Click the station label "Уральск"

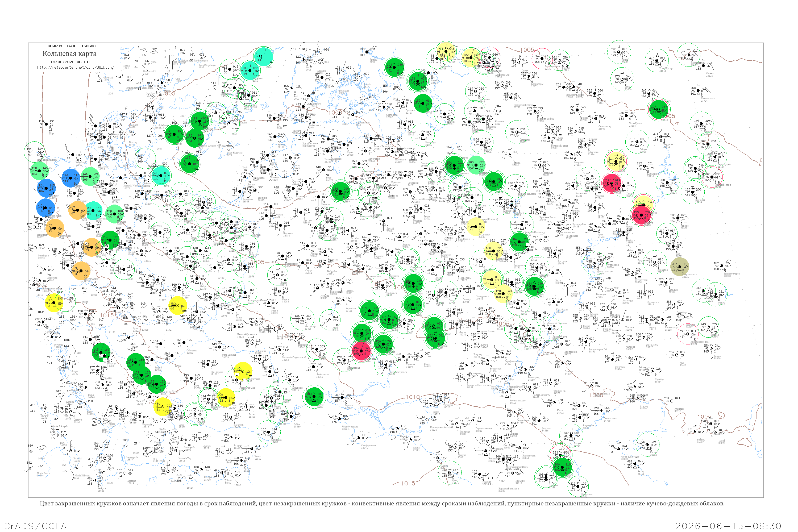[x=630, y=327]
